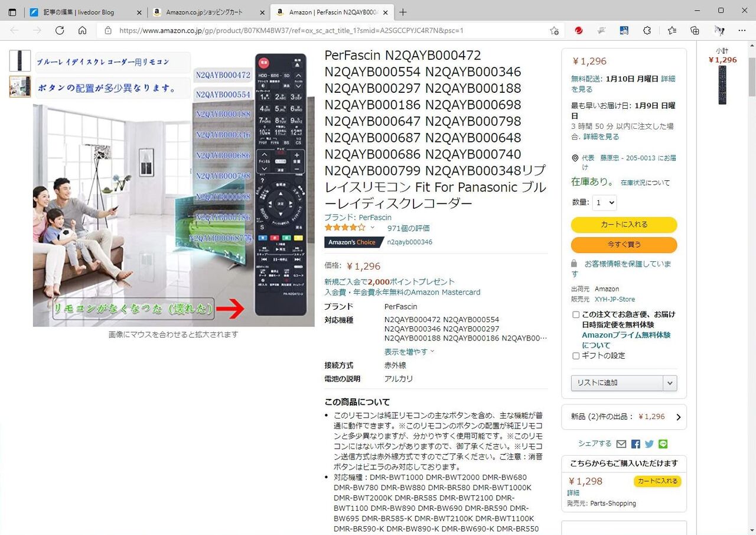
Task: Open a new browser tab
Action: [403, 12]
